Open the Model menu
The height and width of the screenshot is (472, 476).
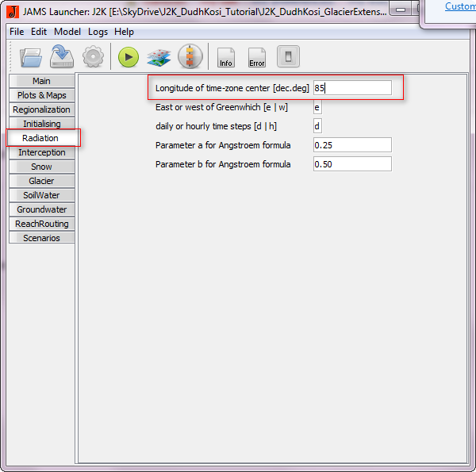67,32
